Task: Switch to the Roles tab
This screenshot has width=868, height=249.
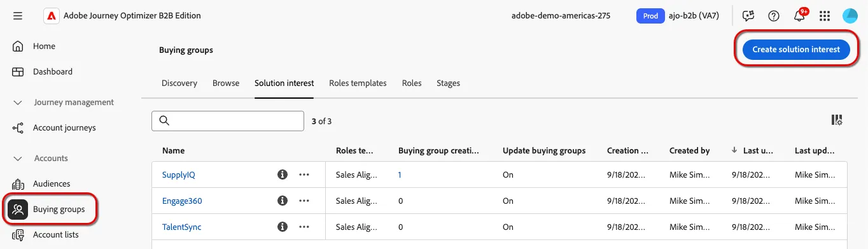Action: pos(412,83)
